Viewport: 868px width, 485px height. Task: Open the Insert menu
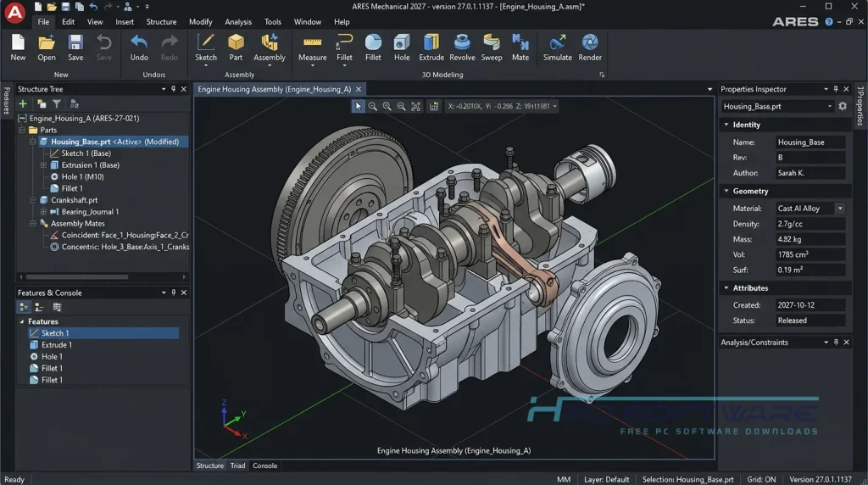(x=125, y=21)
